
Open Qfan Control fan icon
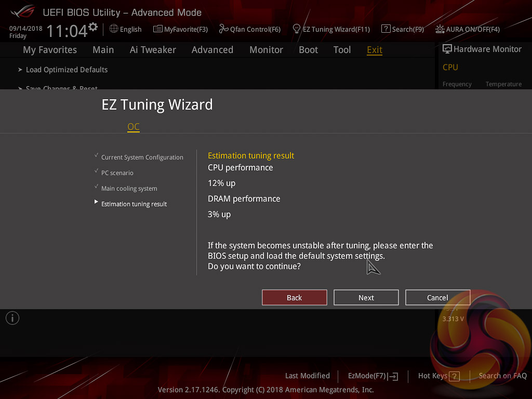click(223, 29)
